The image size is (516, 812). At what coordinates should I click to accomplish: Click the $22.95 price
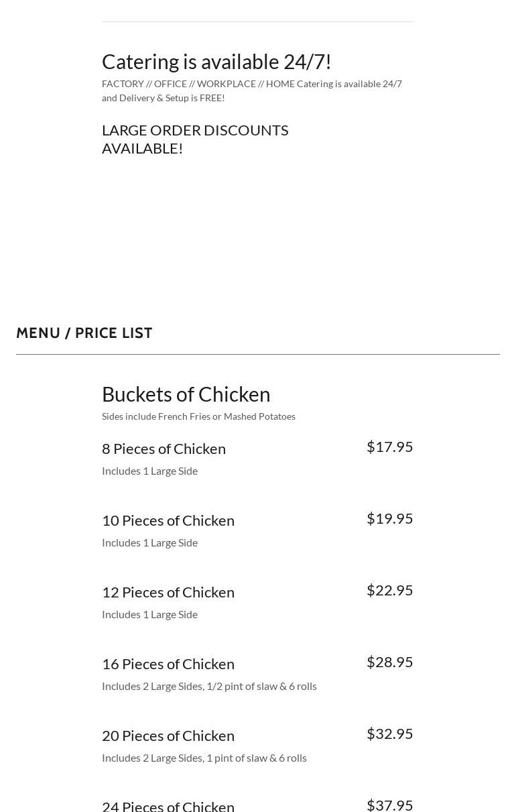pyautogui.click(x=389, y=590)
